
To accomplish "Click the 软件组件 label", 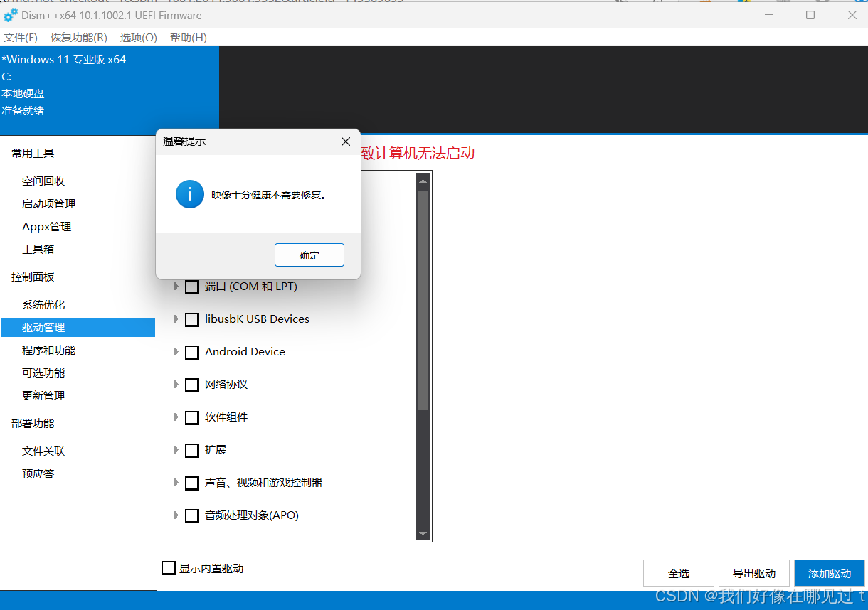I will coord(226,417).
